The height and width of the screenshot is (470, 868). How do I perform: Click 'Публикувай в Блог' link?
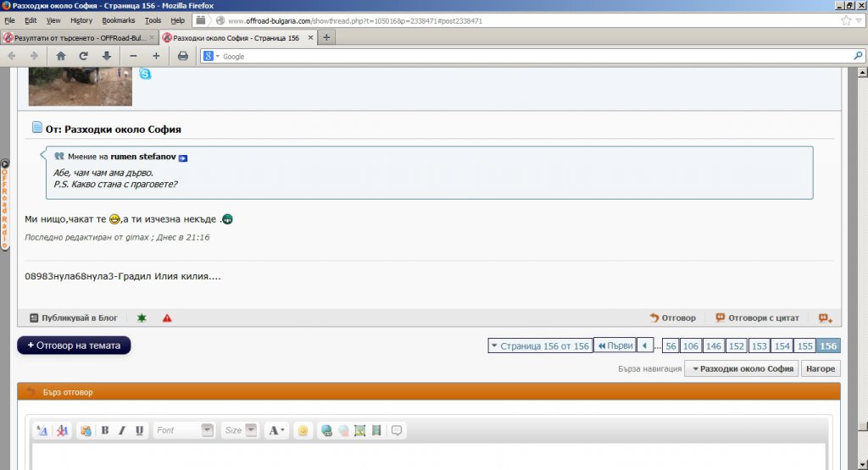74,318
